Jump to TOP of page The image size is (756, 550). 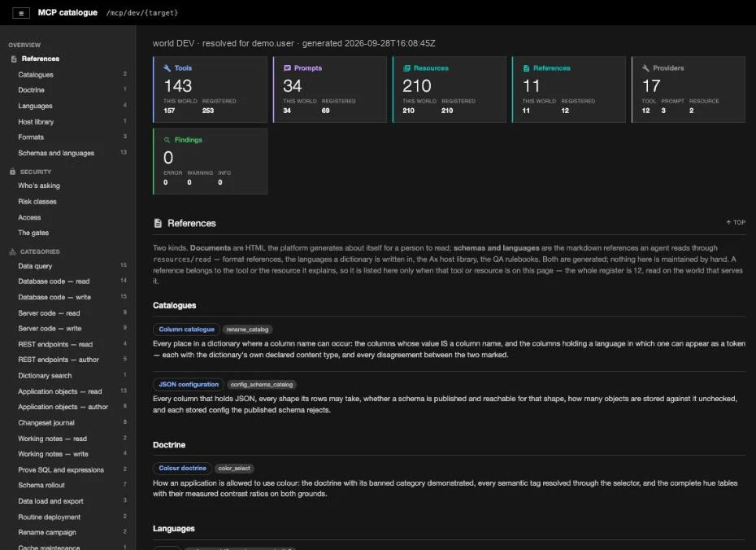tap(736, 222)
